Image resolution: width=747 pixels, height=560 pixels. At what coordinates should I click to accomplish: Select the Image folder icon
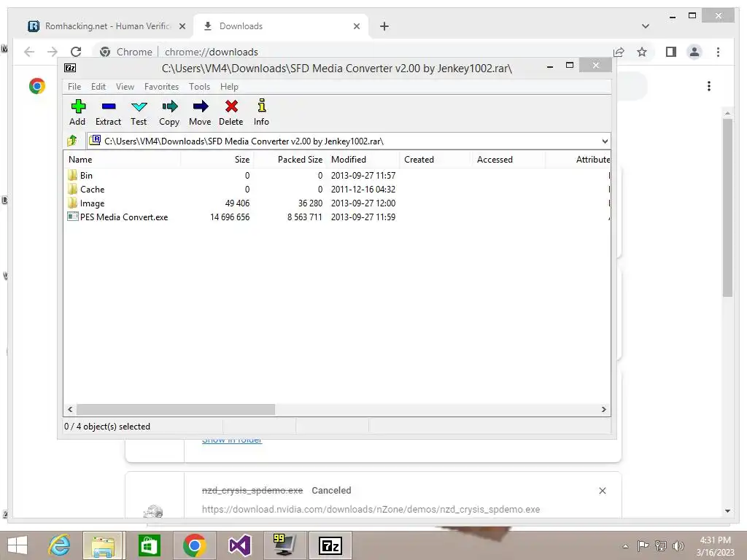pos(72,203)
